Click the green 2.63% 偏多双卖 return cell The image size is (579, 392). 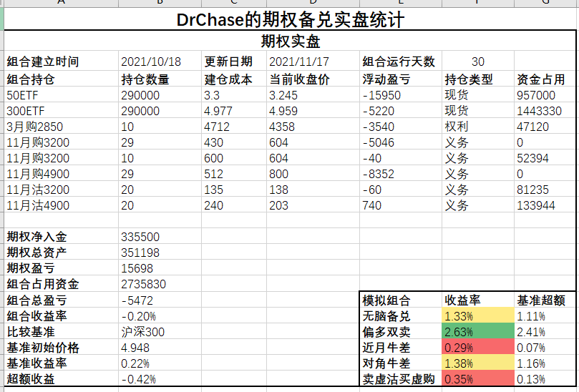(478, 332)
